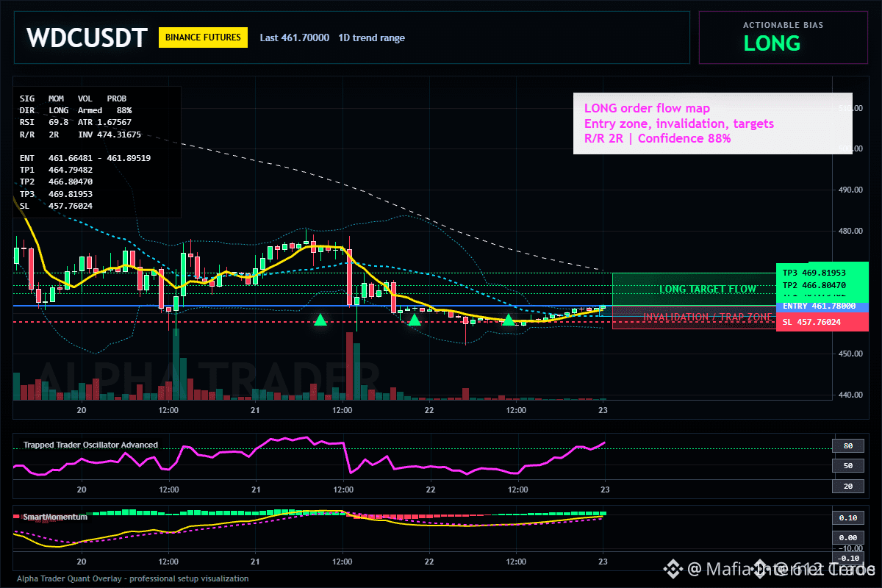Select the BINANCE FUTURES yellow badge
The width and height of the screenshot is (882, 588).
tap(203, 37)
